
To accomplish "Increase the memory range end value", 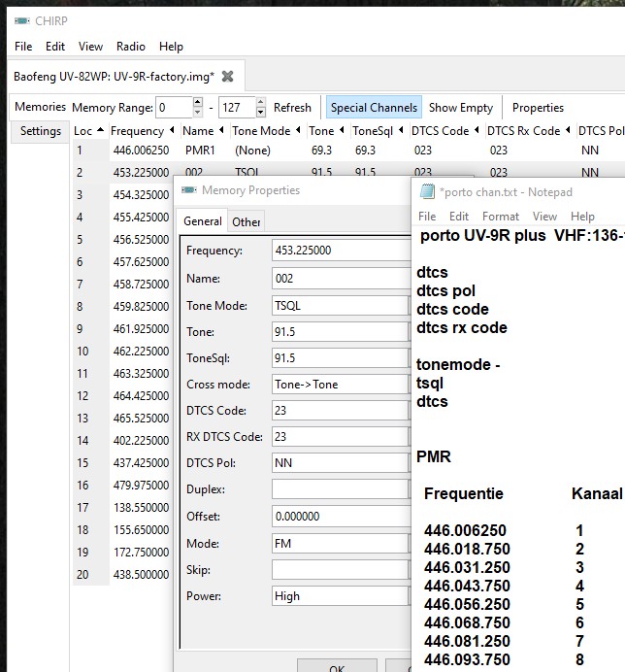I will pos(260,102).
